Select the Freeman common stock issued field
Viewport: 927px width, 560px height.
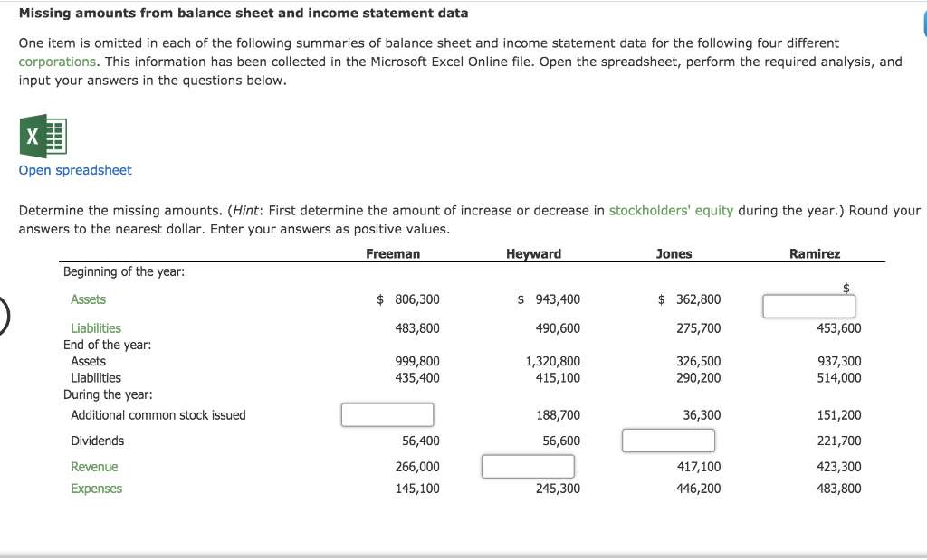pyautogui.click(x=387, y=414)
